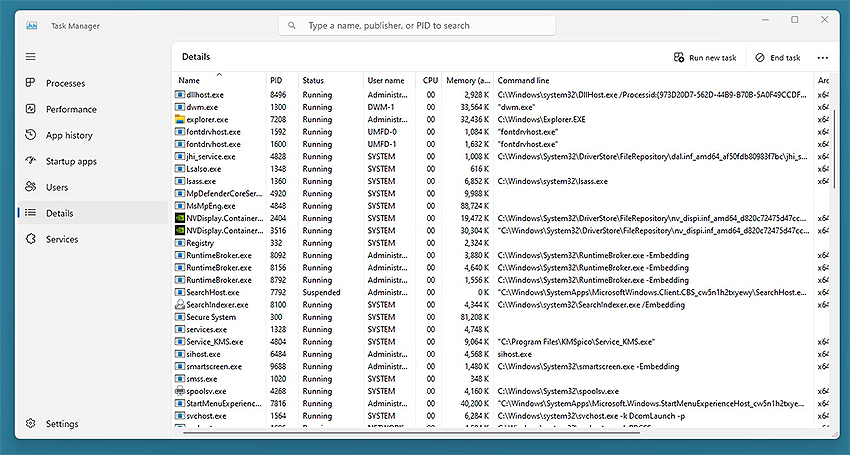Click the smartscreen.exe process icon
This screenshot has height=455, width=850.
pyautogui.click(x=180, y=367)
